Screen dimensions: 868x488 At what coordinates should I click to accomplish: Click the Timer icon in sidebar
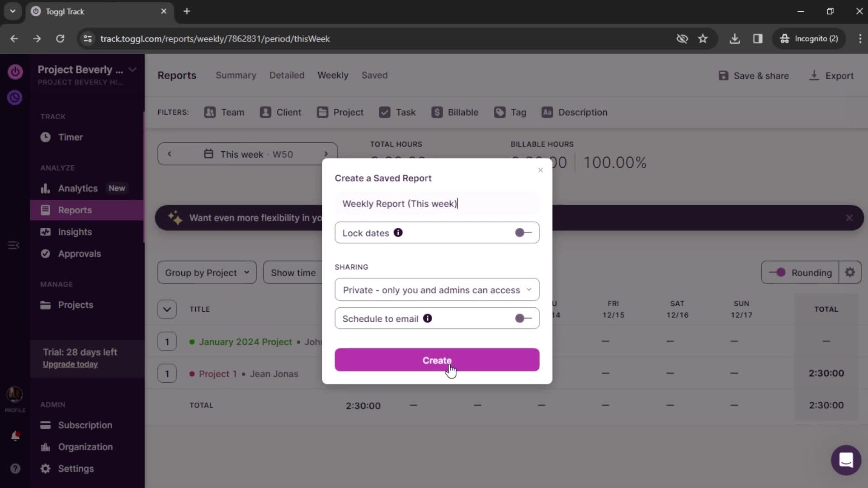(47, 136)
